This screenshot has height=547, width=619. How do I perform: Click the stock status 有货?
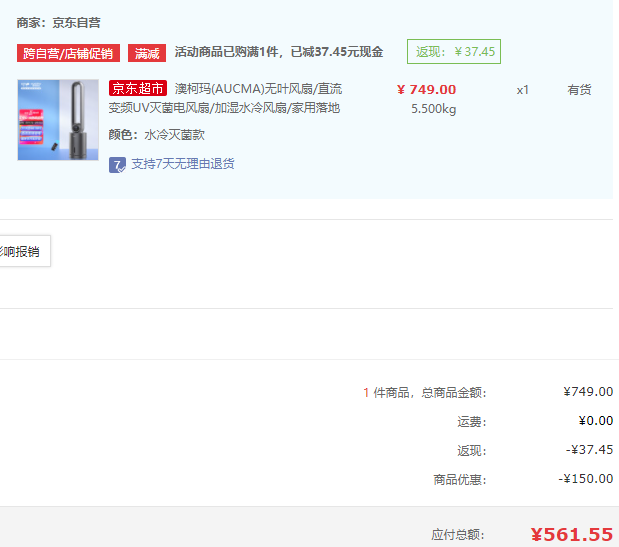tap(579, 90)
